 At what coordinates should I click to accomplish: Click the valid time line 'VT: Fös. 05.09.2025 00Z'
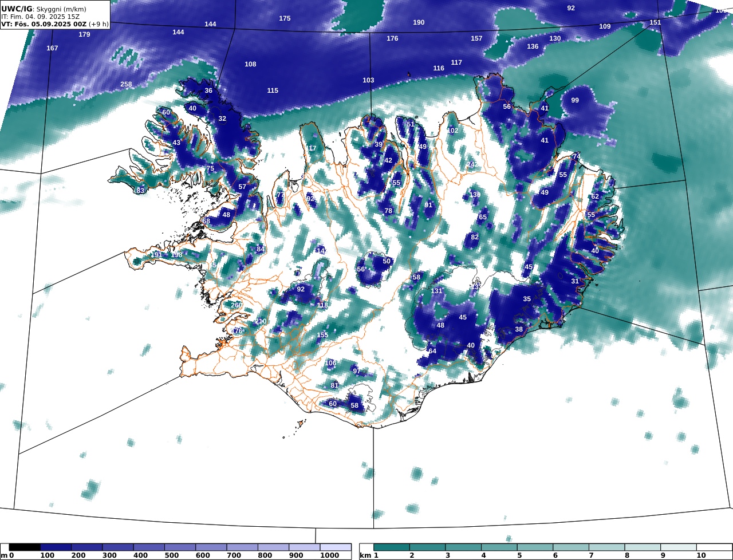point(44,25)
